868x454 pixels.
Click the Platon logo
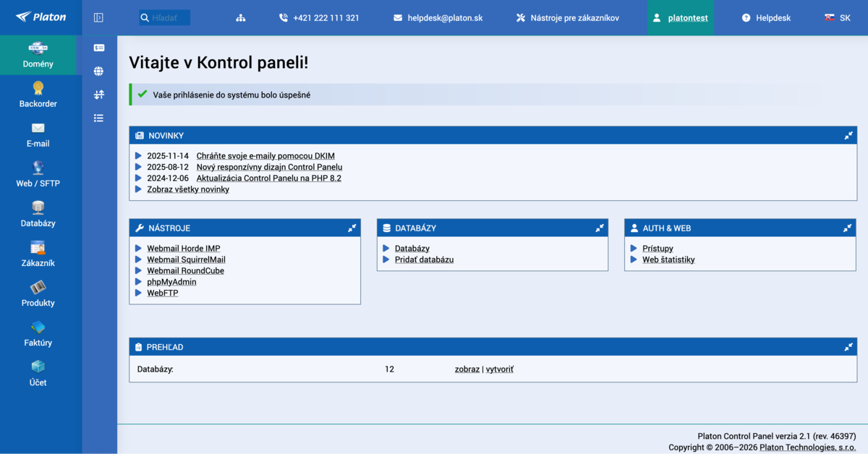click(41, 17)
